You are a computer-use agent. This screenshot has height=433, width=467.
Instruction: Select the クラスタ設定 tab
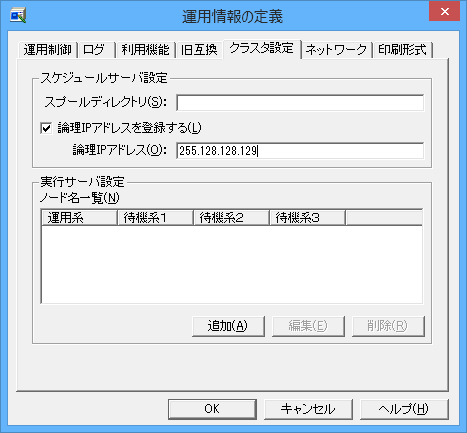[x=262, y=49]
